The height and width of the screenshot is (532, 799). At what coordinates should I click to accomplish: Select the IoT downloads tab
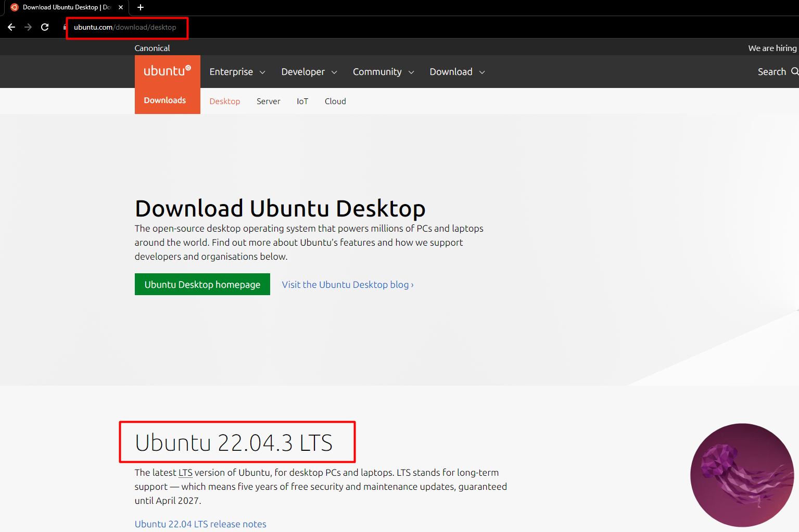pos(302,102)
